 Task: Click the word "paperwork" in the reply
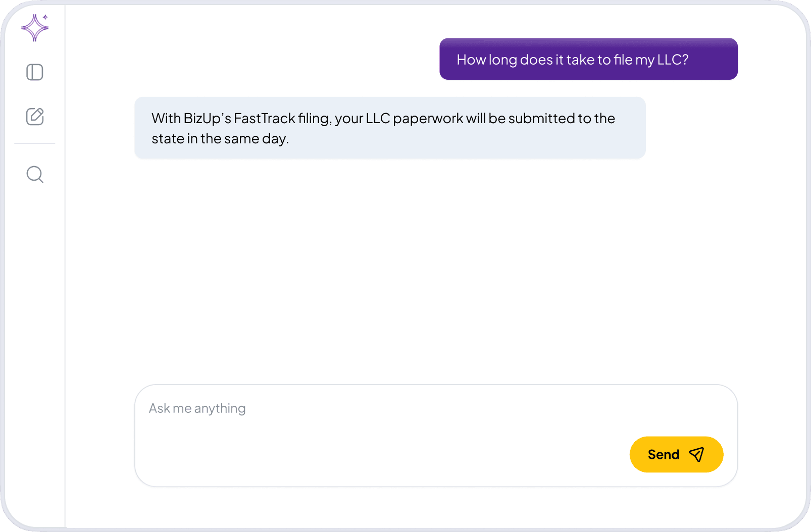pyautogui.click(x=428, y=119)
